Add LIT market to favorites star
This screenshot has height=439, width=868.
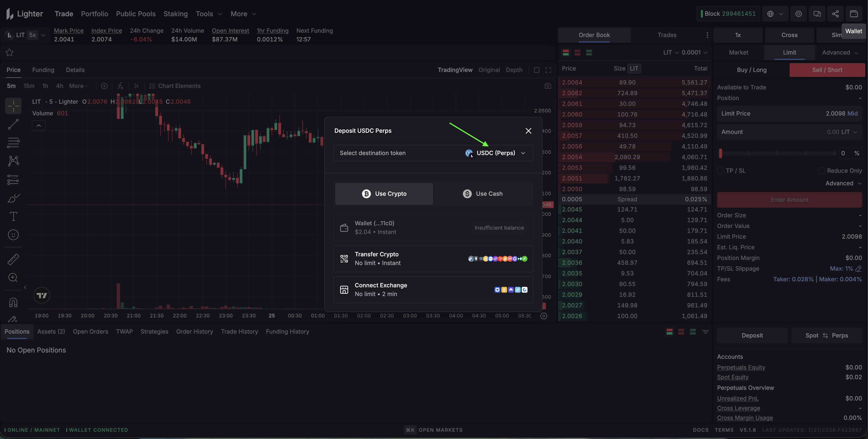9,53
